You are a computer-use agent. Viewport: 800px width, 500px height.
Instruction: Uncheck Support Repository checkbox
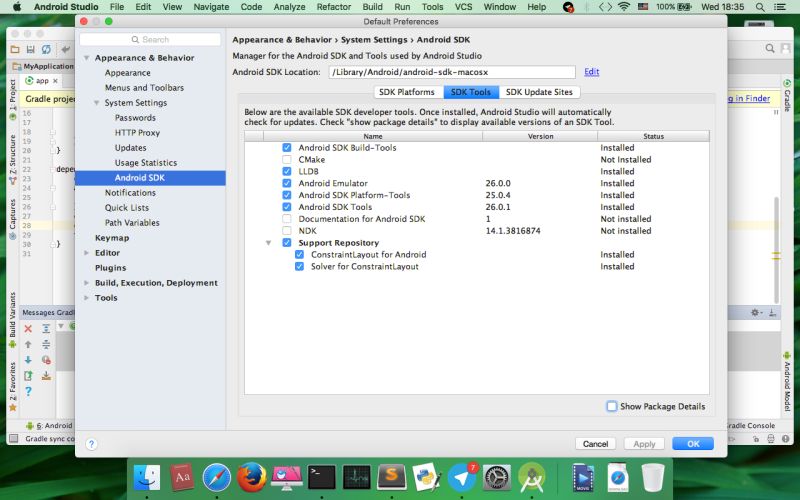tap(287, 243)
